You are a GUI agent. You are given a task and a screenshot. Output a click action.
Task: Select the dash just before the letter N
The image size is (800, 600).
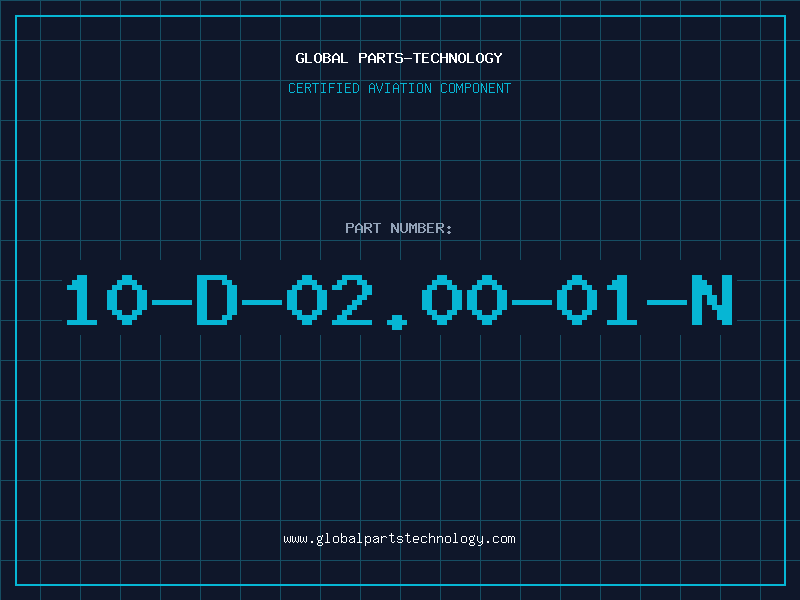(666, 303)
